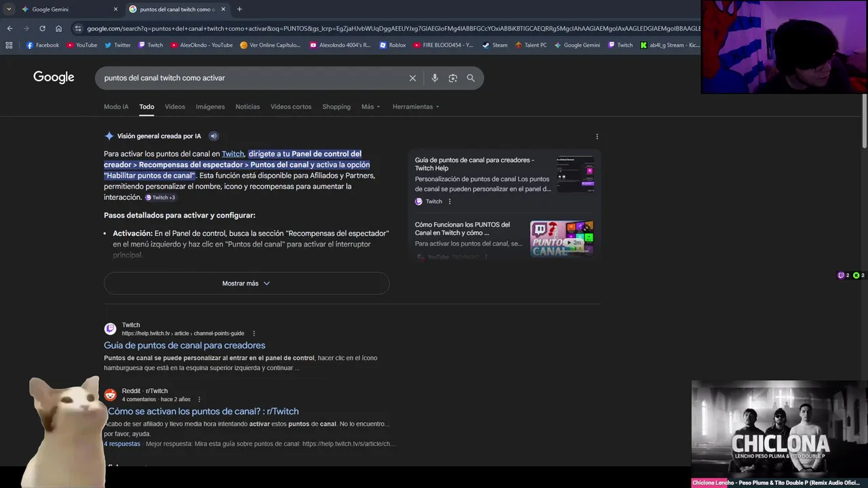Open the Steam bookmark
The image size is (868, 488).
point(495,45)
